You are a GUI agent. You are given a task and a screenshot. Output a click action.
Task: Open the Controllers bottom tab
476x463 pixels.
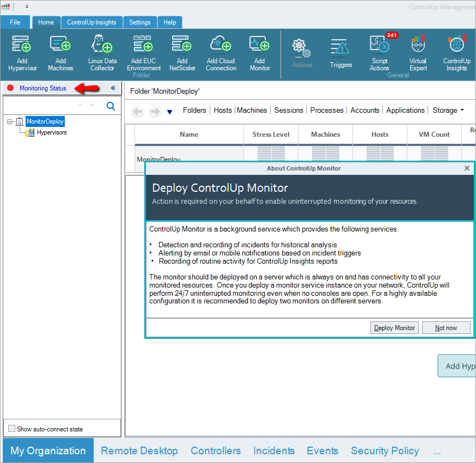pos(216,450)
